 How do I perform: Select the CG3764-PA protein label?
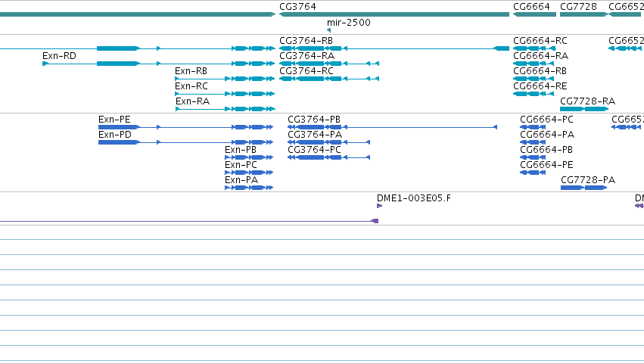[x=315, y=135]
